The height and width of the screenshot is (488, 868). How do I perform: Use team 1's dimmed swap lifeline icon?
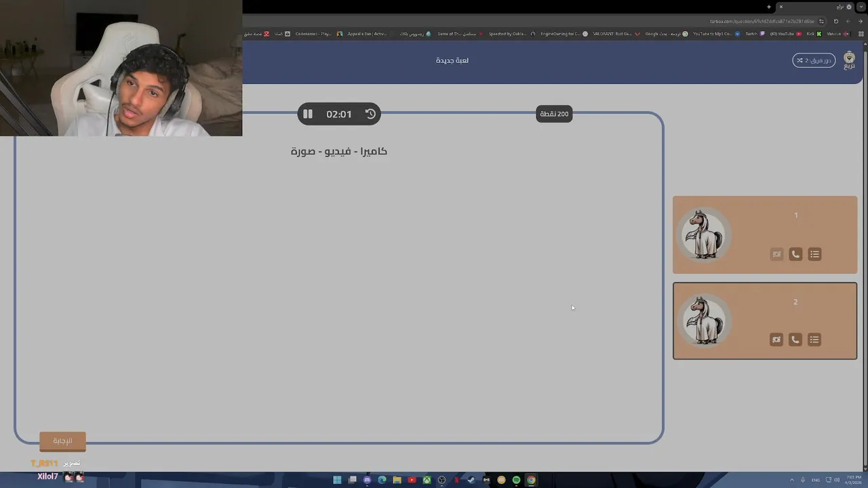[x=776, y=254]
